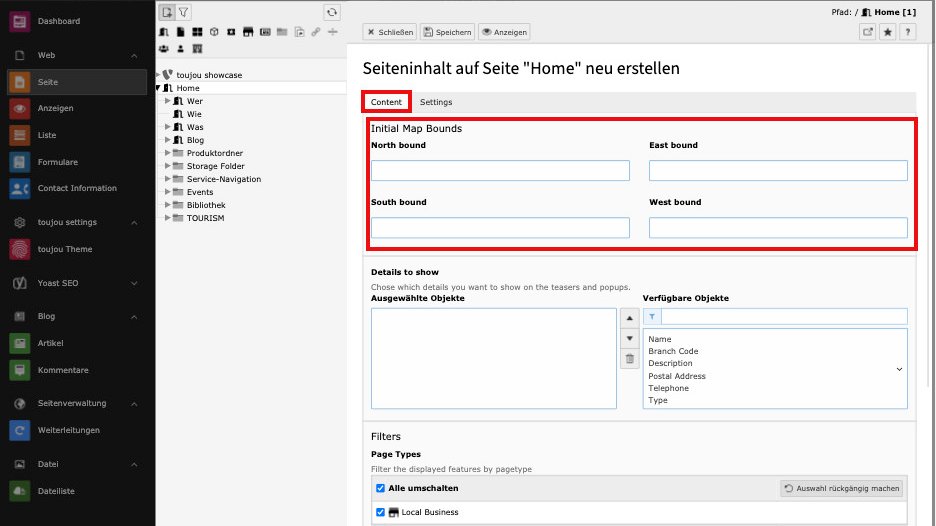This screenshot has height=526, width=936.
Task: Expand the Produktordner tree node
Action: point(168,153)
